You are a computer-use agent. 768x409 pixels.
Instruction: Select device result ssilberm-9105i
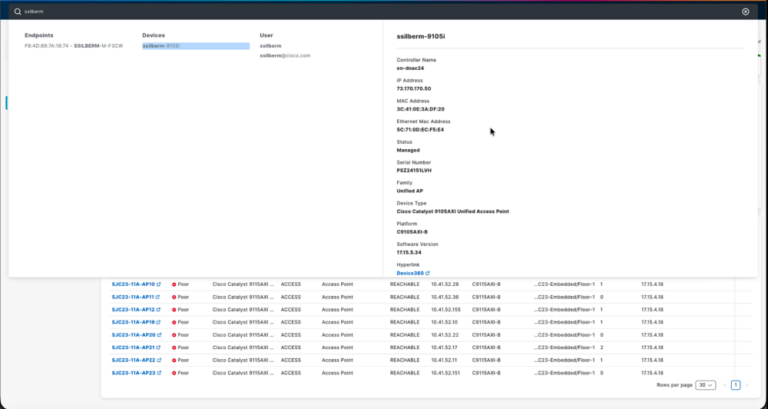tap(195, 46)
